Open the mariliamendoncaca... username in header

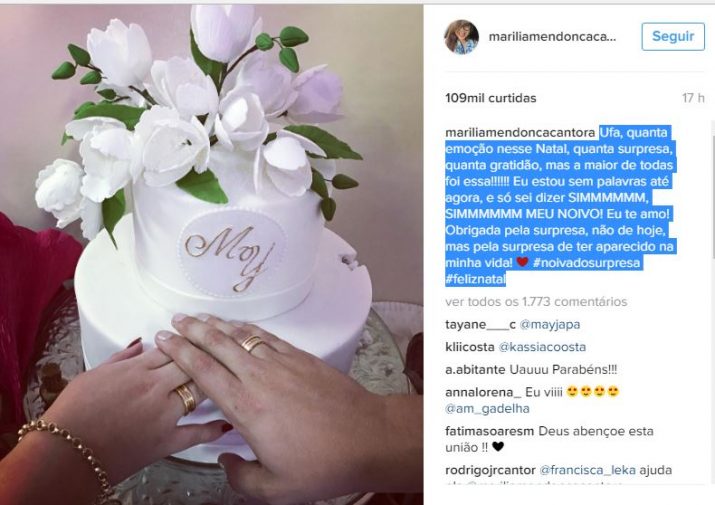point(552,37)
